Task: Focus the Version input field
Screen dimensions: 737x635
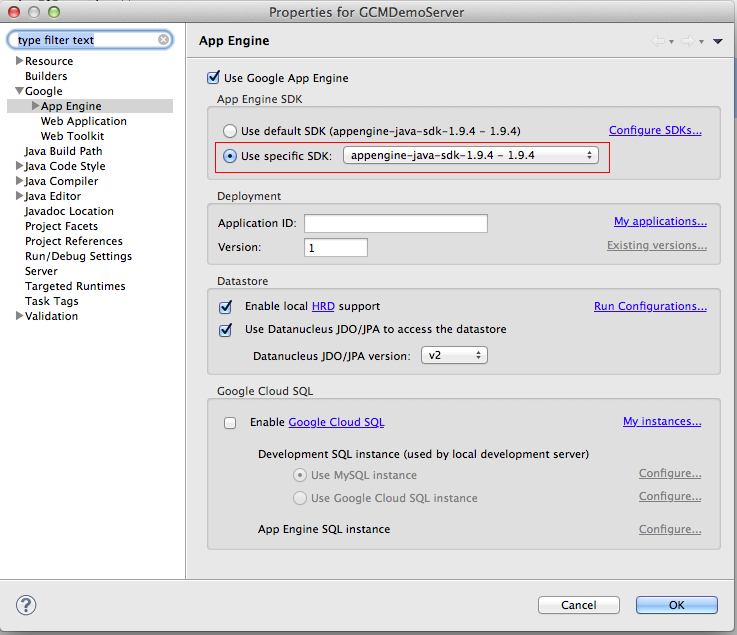Action: (x=336, y=247)
